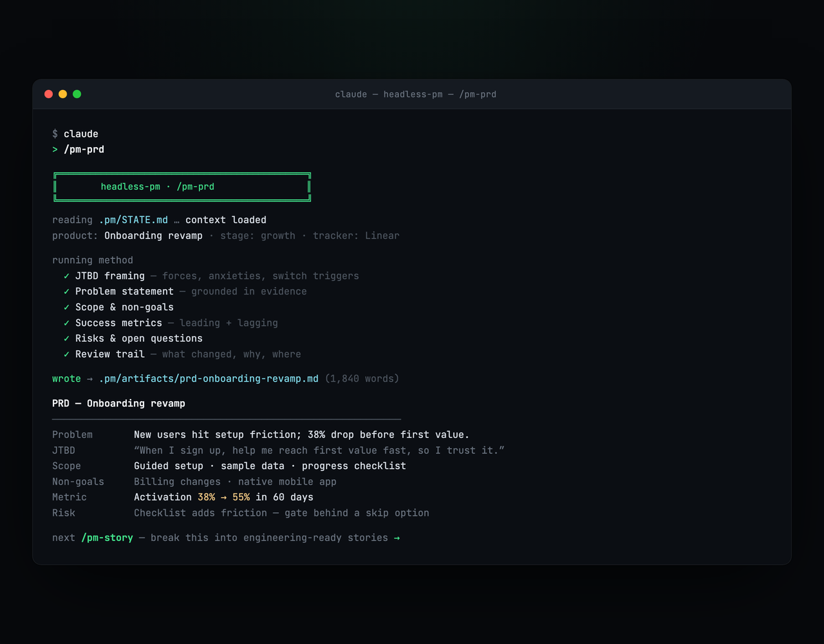824x644 pixels.
Task: Click the 'Risk' row label
Action: coord(64,513)
